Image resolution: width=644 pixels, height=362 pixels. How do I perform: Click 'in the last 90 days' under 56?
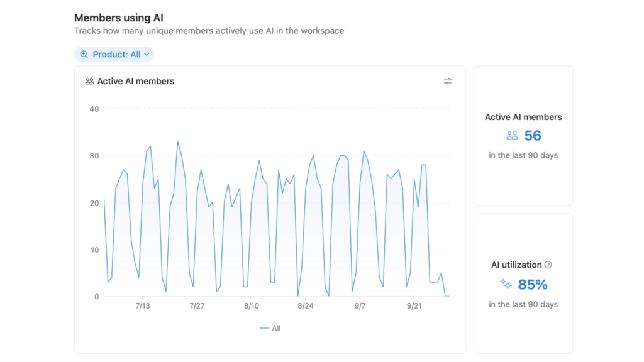(x=523, y=155)
